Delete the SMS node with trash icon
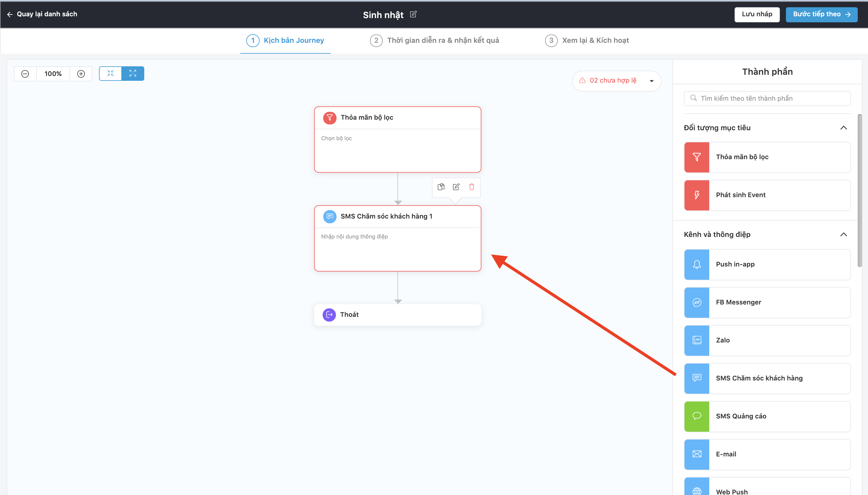This screenshot has width=868, height=495. pyautogui.click(x=472, y=187)
